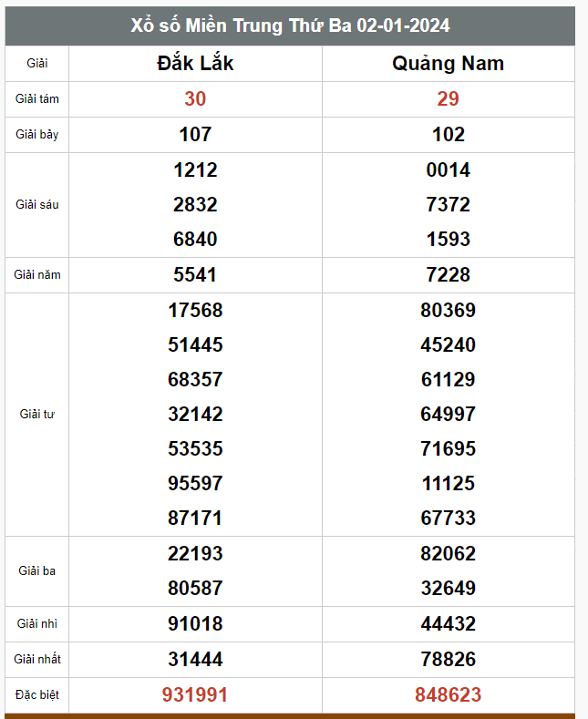Viewport: 588px width, 719px height.
Task: Click the Giải sáu row label
Action: tap(37, 204)
